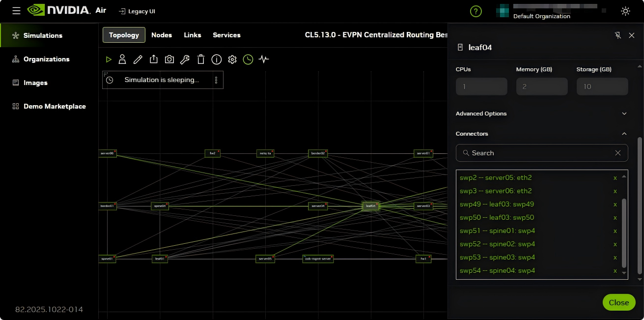The image size is (644, 320).
Task: Pin the leaf04 side panel
Action: coord(618,35)
